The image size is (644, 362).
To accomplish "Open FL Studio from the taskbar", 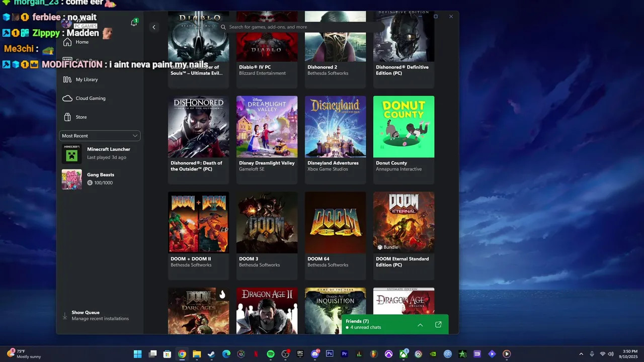I will 374,354.
